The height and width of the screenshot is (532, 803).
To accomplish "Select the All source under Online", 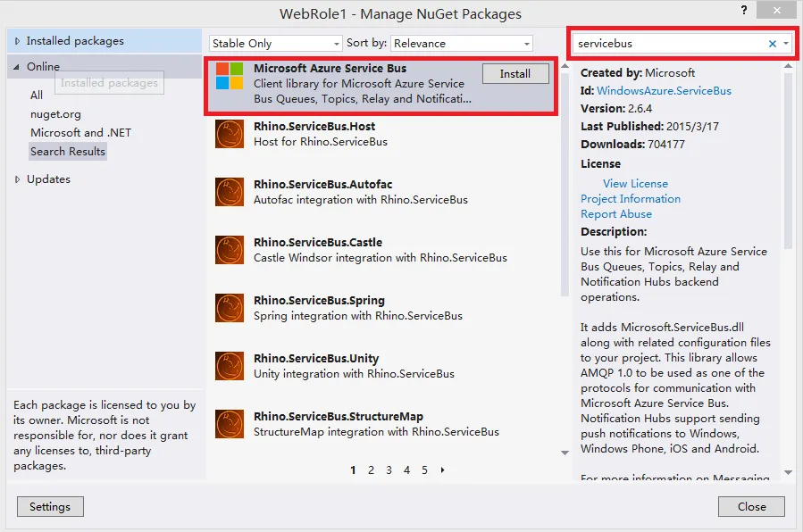I will pos(37,96).
